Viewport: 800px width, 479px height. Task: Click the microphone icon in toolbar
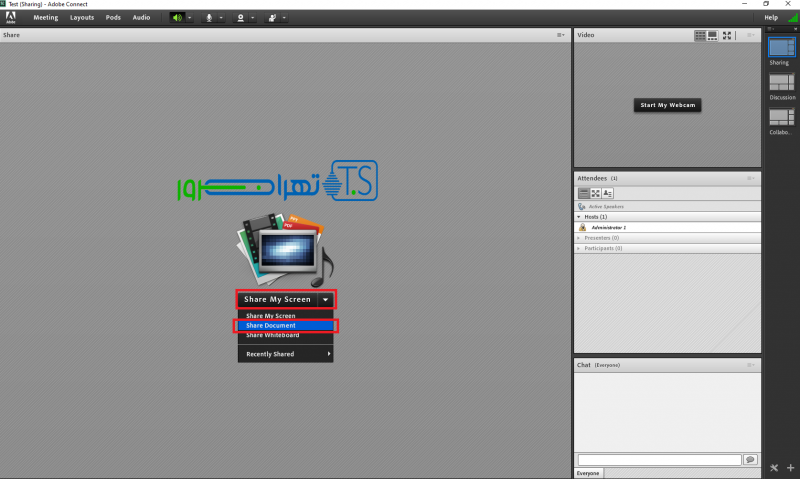209,17
